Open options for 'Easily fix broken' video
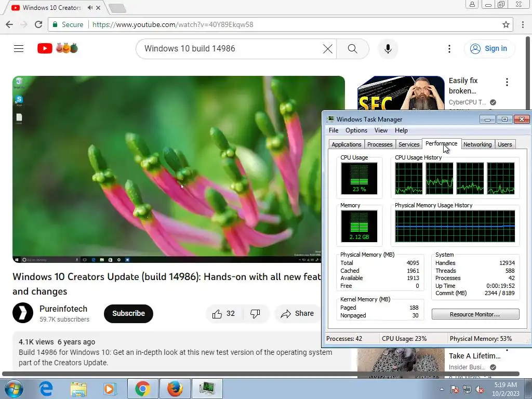Screen dimensions: 532x399 (x=507, y=82)
